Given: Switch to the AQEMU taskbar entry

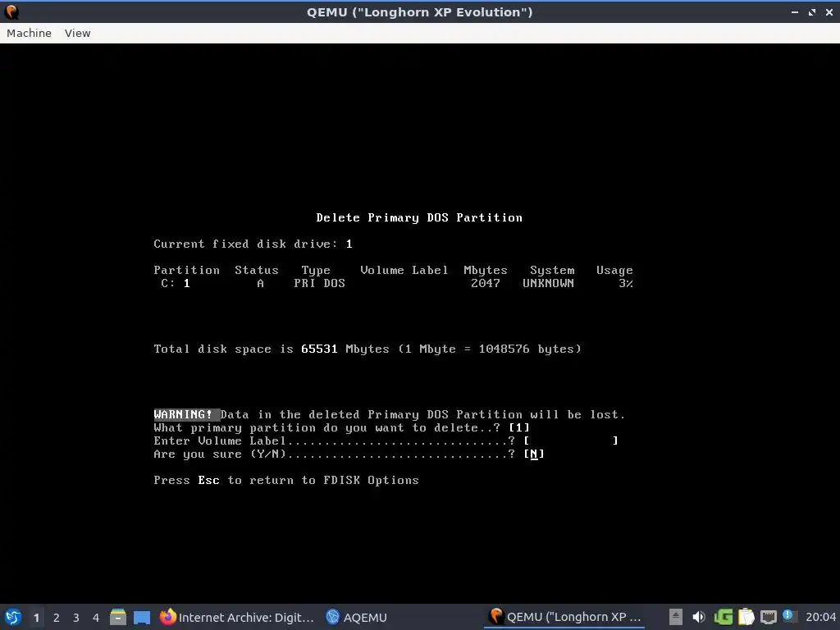Looking at the screenshot, I should tap(356, 617).
